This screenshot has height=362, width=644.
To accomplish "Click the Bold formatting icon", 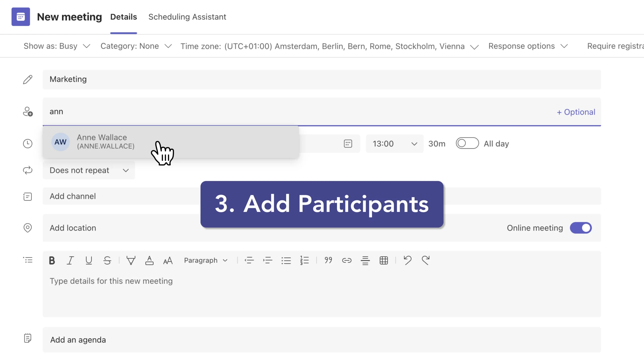I will [x=52, y=260].
